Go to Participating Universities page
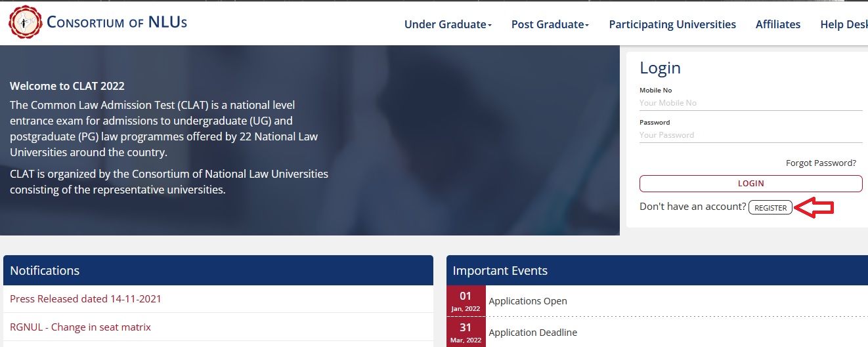This screenshot has height=347, width=868. (672, 24)
